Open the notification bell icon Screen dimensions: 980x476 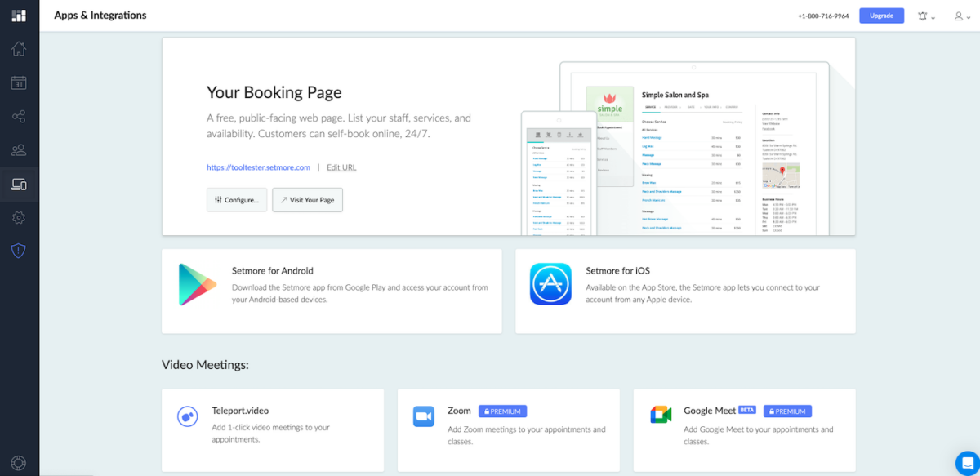click(922, 16)
